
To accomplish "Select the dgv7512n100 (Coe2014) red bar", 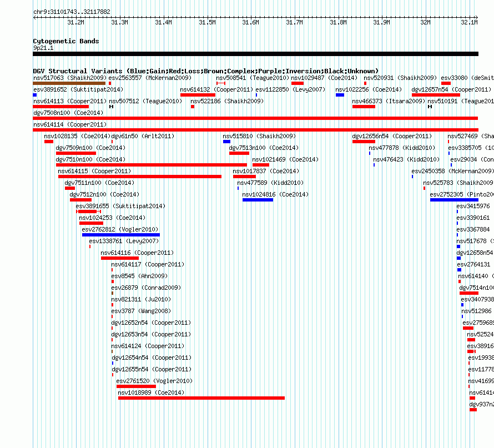I will coord(80,200).
